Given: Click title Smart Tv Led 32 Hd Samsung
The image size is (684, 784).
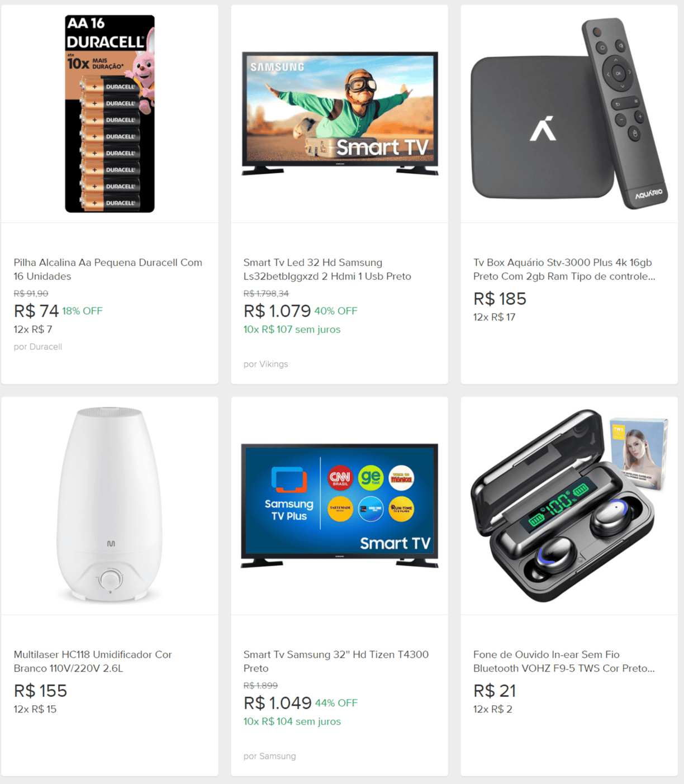Looking at the screenshot, I should [x=327, y=269].
